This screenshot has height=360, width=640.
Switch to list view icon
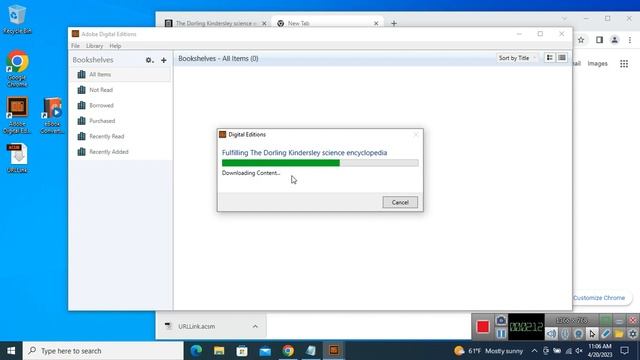(x=562, y=58)
